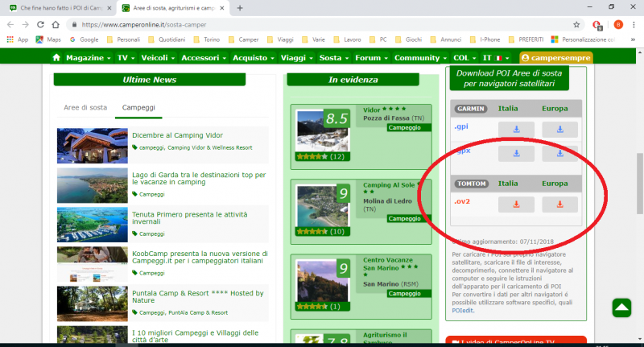Download TomTom .ov2 file for Europa

tap(559, 204)
